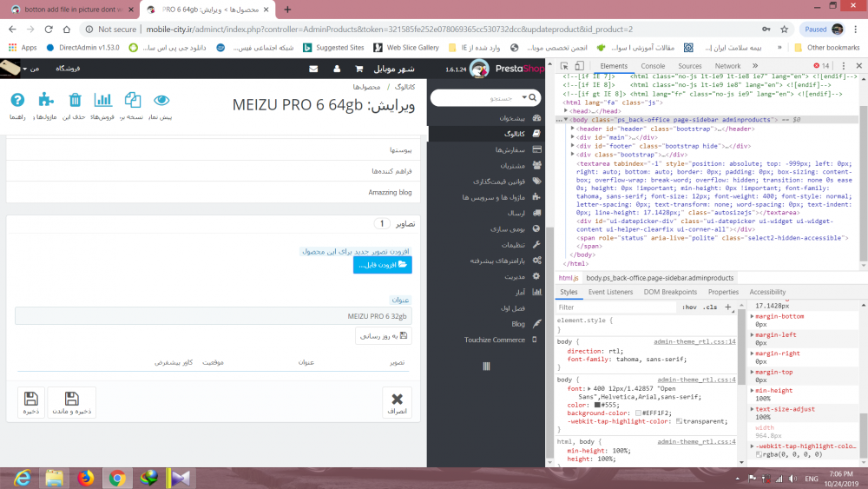The image size is (868, 489).
Task: Toggle the DevTools device toolbar icon
Action: [x=579, y=66]
